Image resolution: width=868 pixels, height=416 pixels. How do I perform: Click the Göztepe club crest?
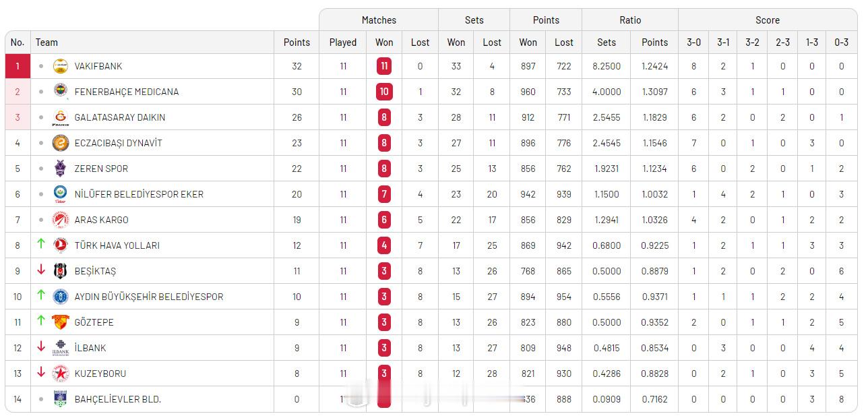[x=61, y=322]
